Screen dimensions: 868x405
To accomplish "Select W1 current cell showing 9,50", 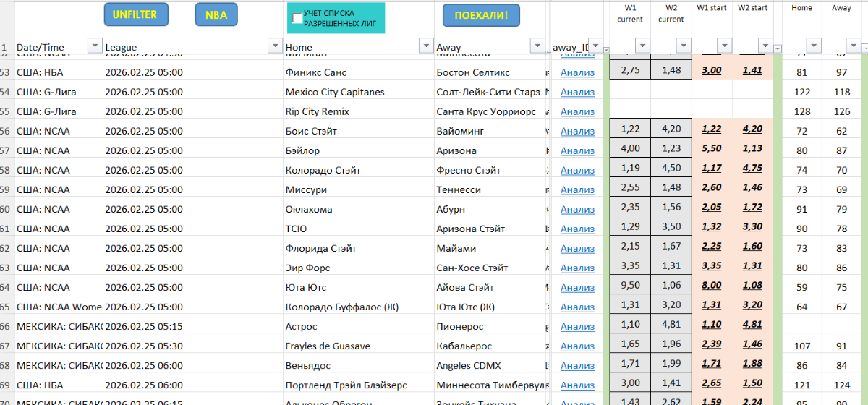I will (x=630, y=287).
